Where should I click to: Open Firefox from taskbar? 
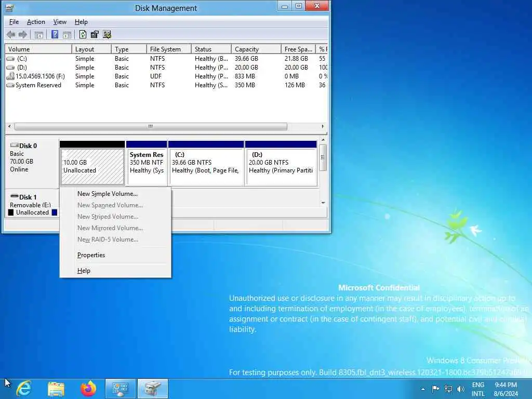click(88, 389)
